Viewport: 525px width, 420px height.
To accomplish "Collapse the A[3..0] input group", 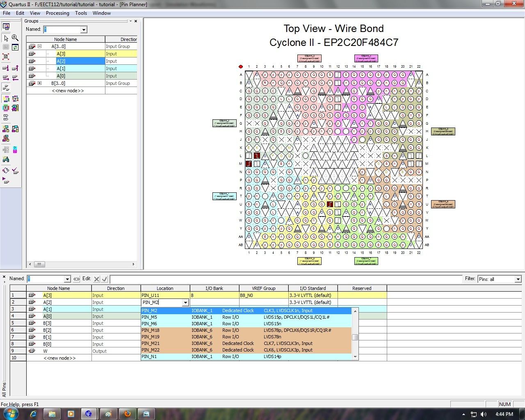I will click(39, 46).
